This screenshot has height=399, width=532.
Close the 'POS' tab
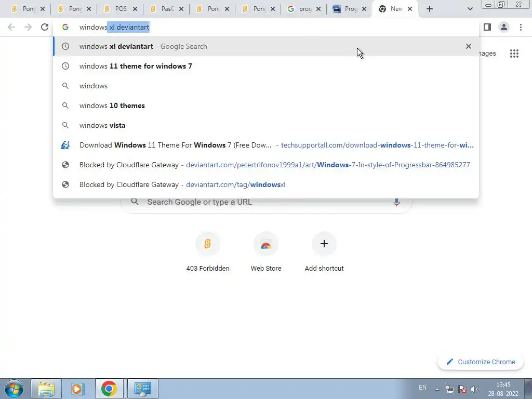[x=135, y=9]
